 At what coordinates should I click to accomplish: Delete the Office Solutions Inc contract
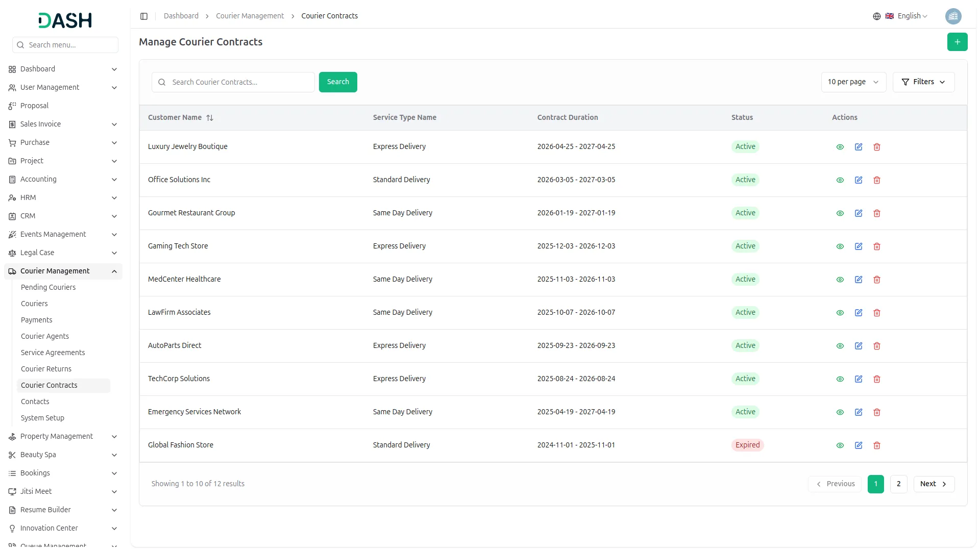click(877, 180)
